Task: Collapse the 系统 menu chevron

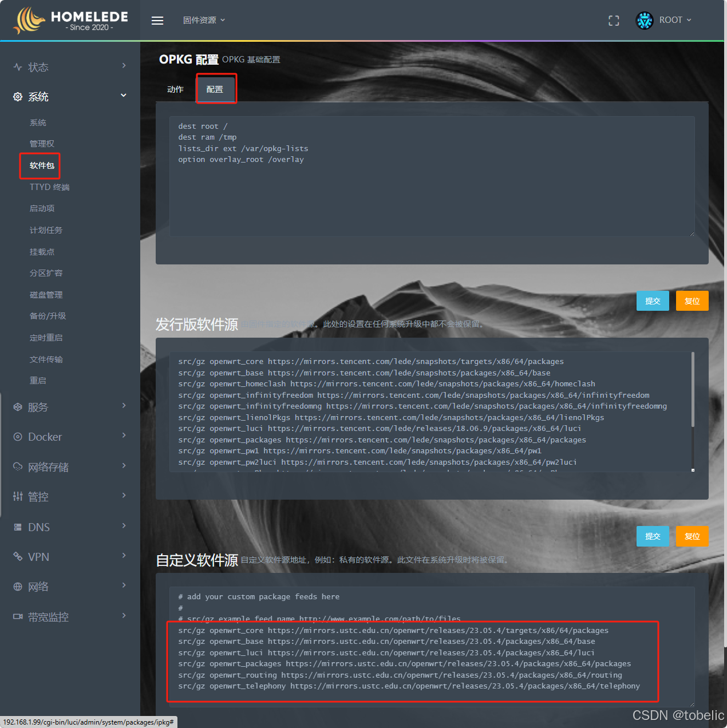Action: coord(124,96)
